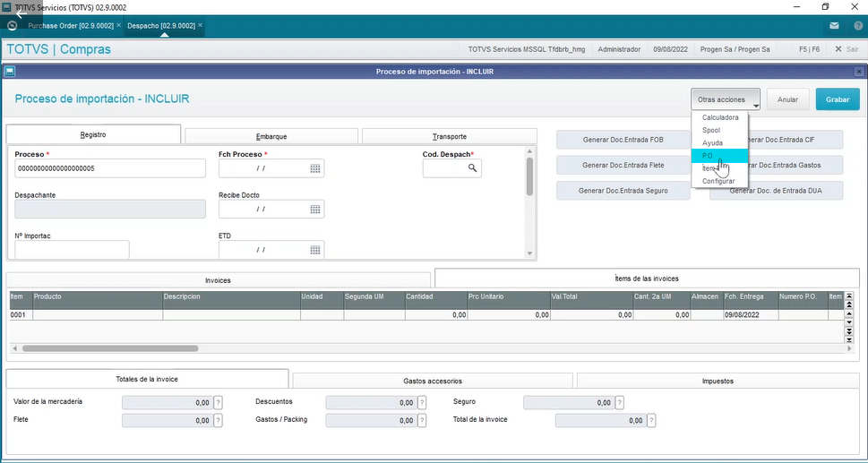This screenshot has height=463, width=868.
Task: Click Generar Doc.Entrada Seguro button
Action: 623,190
